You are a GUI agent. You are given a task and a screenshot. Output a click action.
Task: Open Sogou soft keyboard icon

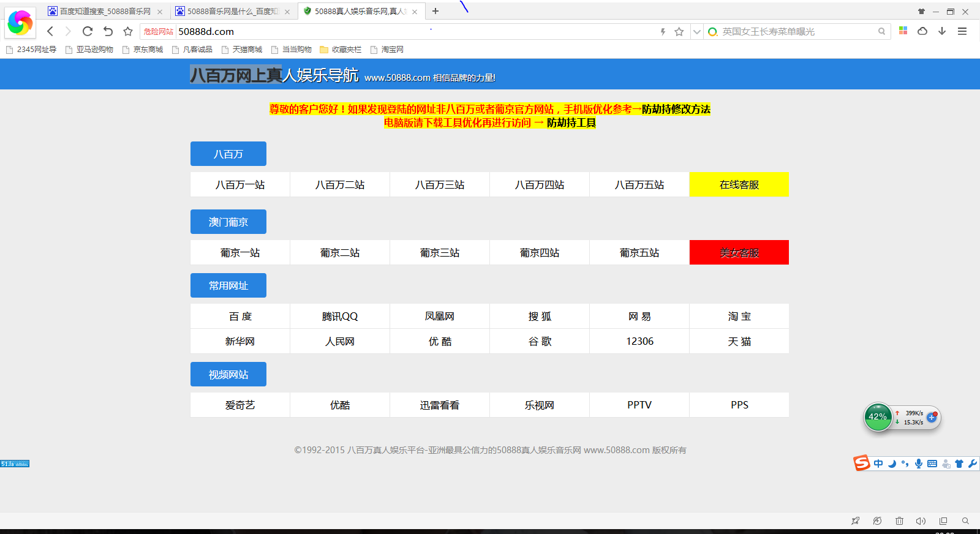point(932,464)
